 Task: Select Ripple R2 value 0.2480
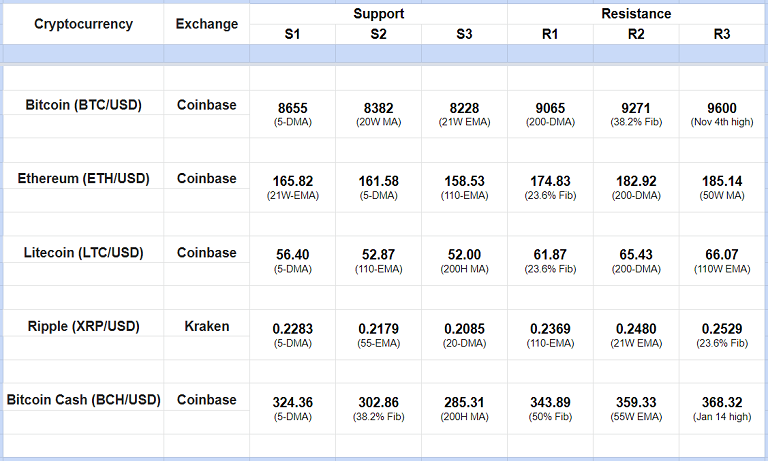(x=636, y=329)
